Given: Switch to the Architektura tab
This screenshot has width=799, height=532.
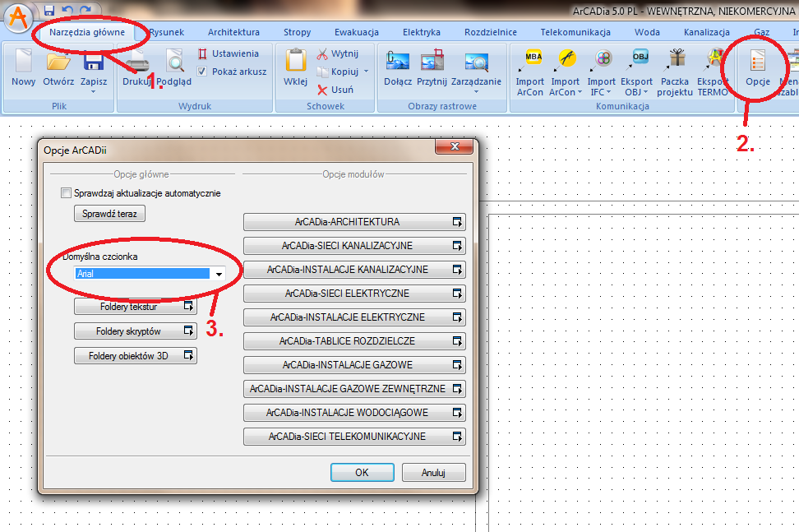Looking at the screenshot, I should [233, 32].
